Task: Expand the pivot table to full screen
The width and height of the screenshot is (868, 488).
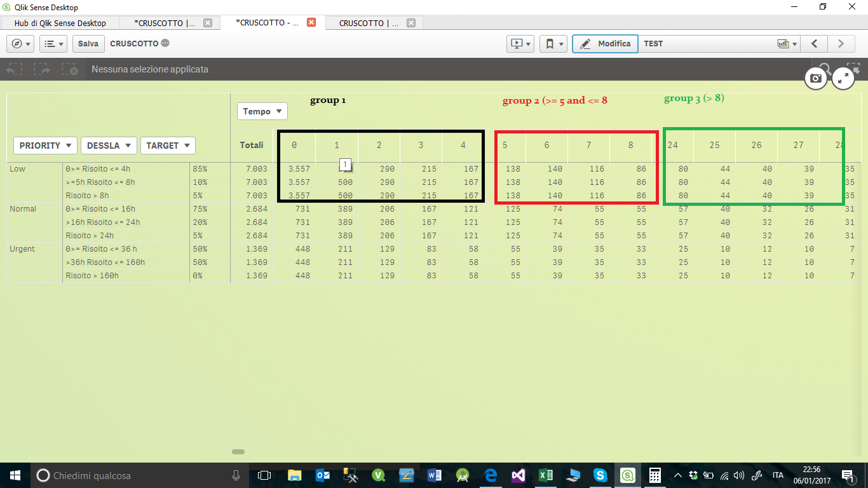Action: click(x=843, y=79)
